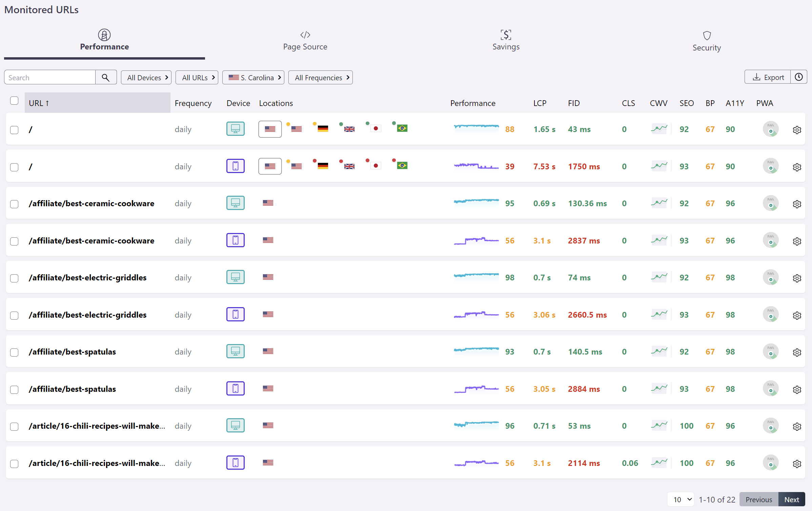Check desktop best-ceramic-cookware row checkbox
This screenshot has height=511, width=812.
14,204
